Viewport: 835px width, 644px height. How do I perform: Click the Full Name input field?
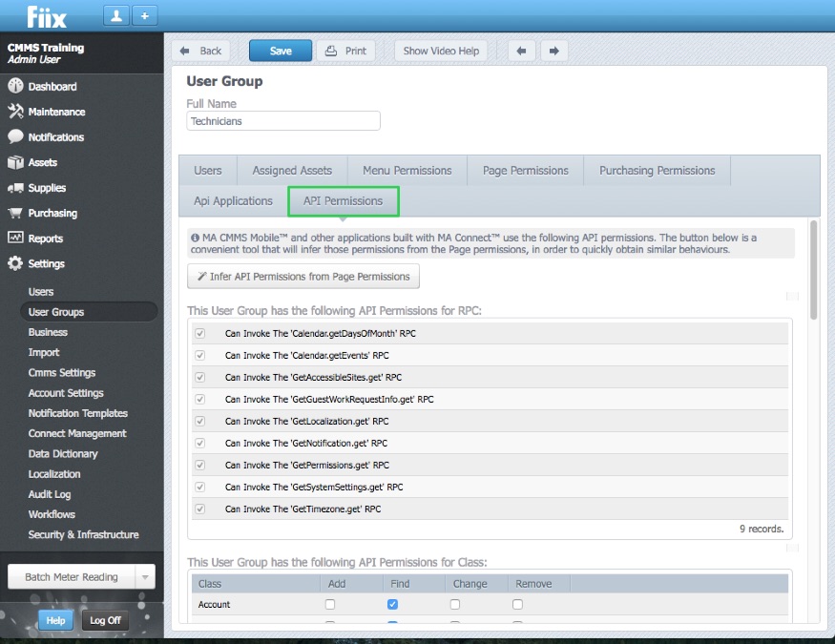point(283,121)
